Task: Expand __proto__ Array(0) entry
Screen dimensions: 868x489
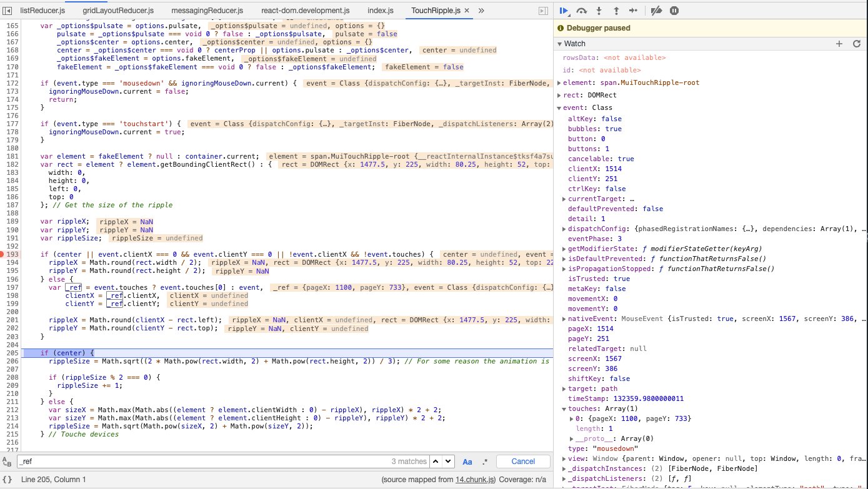Action: [x=572, y=438]
